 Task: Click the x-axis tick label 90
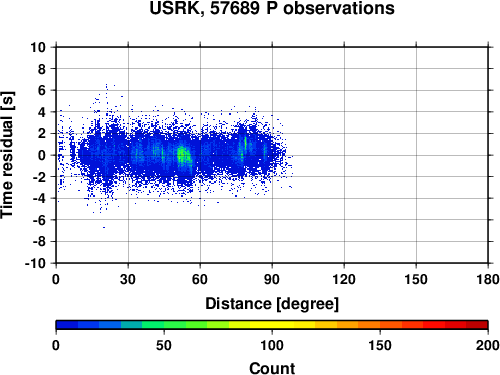tap(272, 279)
